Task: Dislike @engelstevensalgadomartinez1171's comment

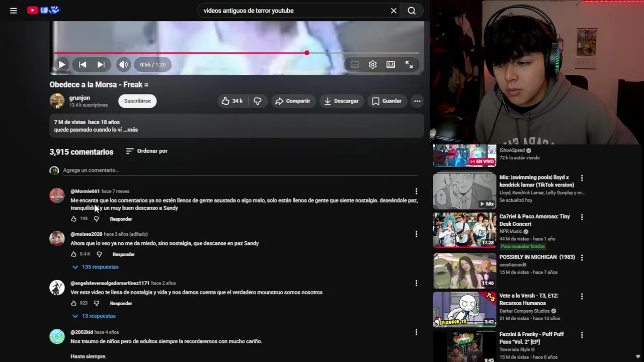Action: coord(97,303)
